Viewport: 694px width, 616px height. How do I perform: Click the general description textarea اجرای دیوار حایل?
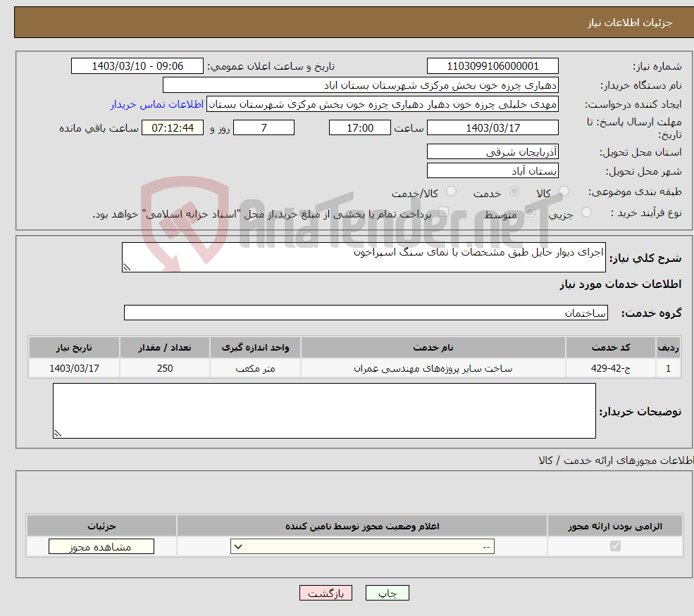[x=364, y=257]
